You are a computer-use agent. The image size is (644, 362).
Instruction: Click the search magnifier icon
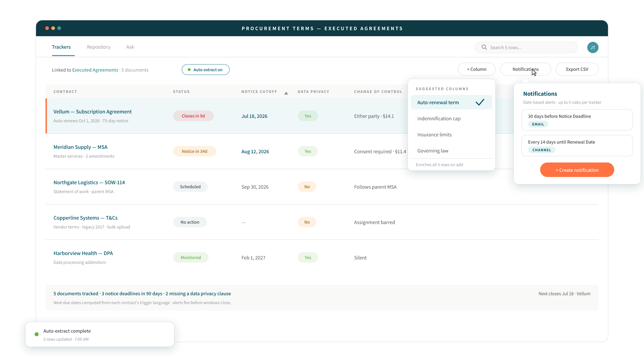click(x=484, y=47)
